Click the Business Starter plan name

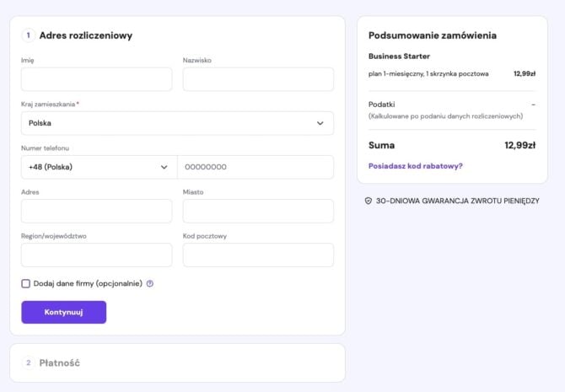[x=399, y=56]
